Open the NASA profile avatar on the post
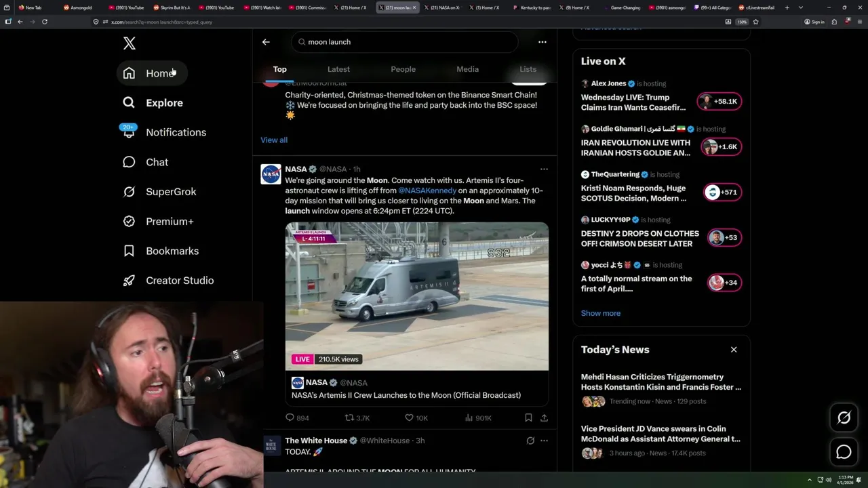The height and width of the screenshot is (488, 868). (271, 174)
